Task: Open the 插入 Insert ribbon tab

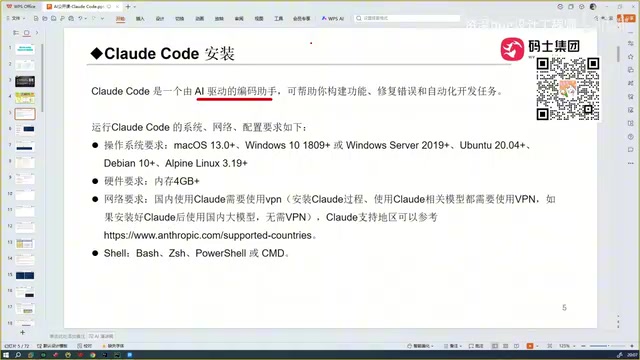Action: click(x=140, y=19)
